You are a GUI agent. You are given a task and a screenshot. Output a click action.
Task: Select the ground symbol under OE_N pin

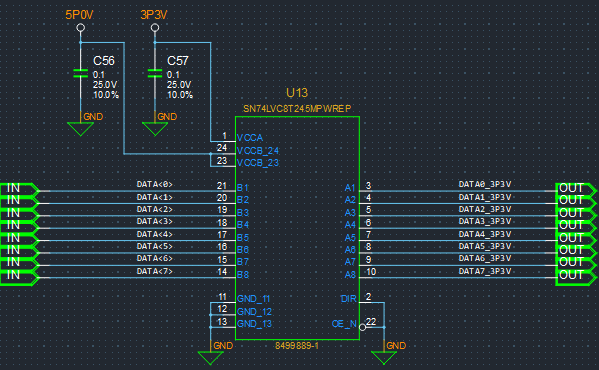coord(384,358)
